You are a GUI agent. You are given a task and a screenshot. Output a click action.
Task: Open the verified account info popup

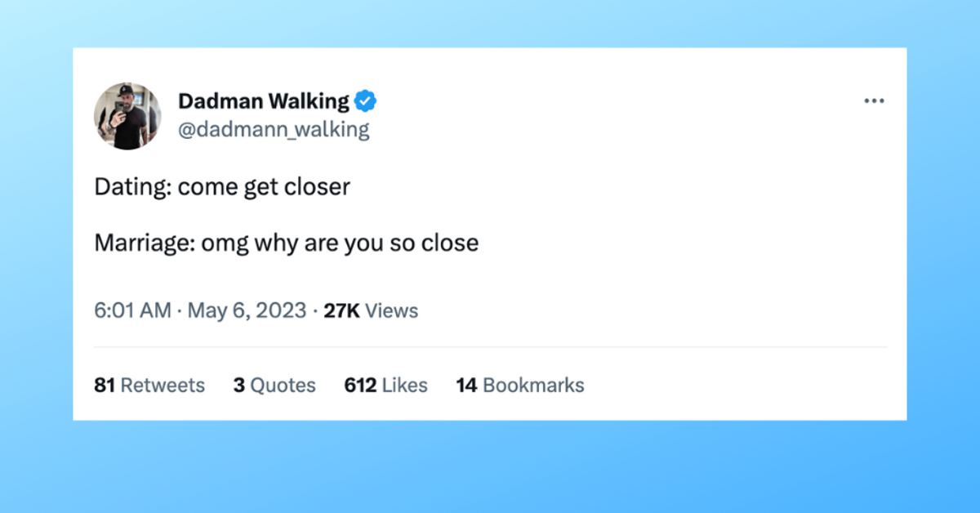point(365,100)
